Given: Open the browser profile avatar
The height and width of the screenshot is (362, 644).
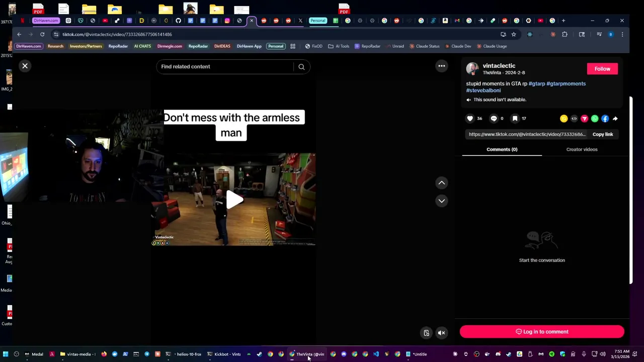Looking at the screenshot, I should coord(610,34).
